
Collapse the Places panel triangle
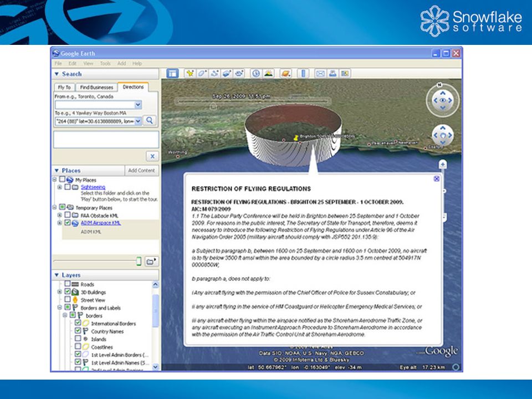(57, 170)
